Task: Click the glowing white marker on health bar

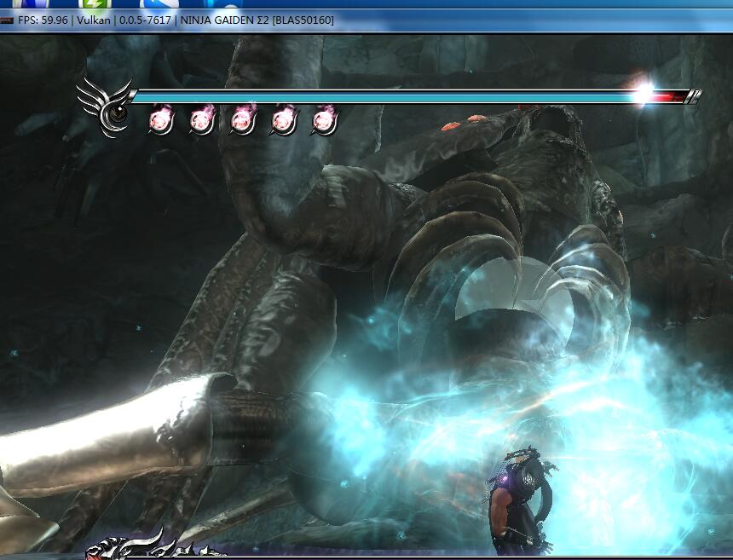Action: coord(645,93)
